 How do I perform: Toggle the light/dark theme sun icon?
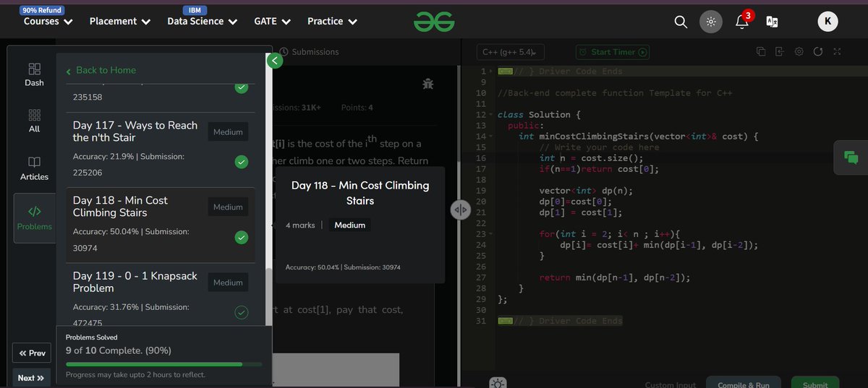[711, 22]
